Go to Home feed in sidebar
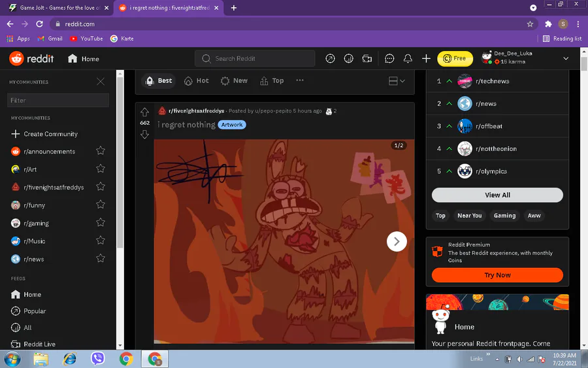Screen dimensions: 588x368 coord(26,295)
